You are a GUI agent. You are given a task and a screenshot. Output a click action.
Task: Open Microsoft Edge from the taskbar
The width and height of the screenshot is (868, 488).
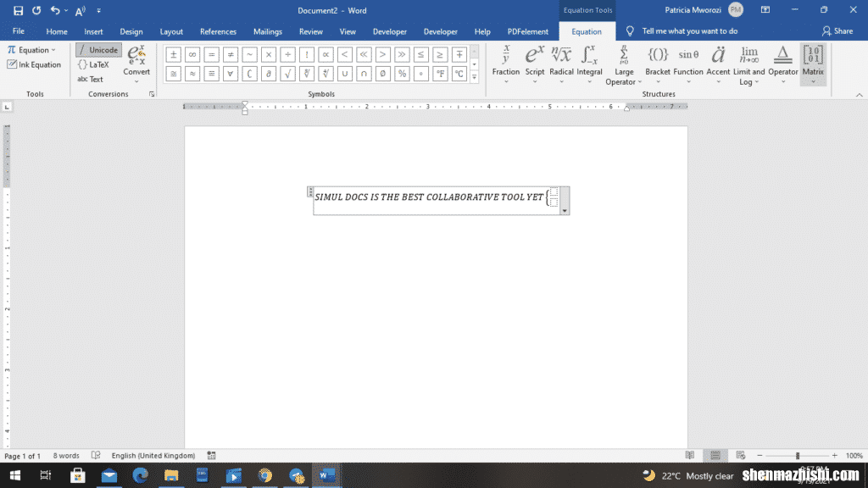coord(140,475)
